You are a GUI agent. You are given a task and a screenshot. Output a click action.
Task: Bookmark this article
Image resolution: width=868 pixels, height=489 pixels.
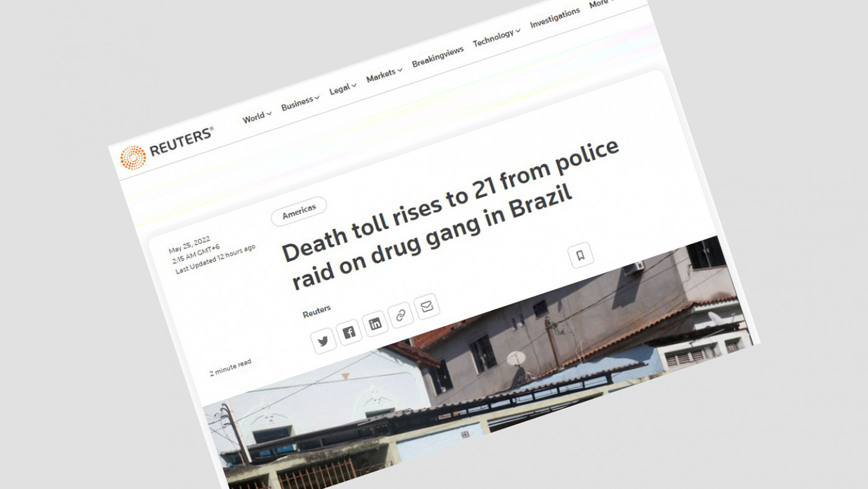click(x=580, y=255)
